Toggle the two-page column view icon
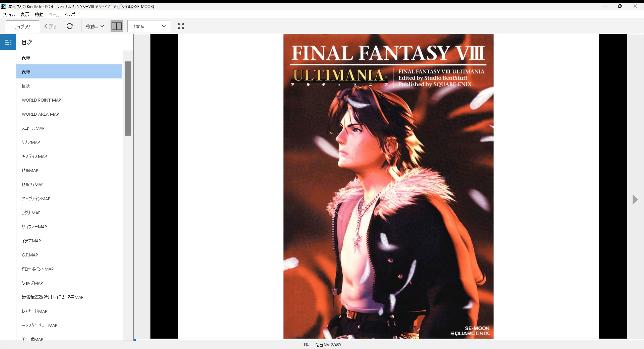644x349 pixels. coord(117,26)
